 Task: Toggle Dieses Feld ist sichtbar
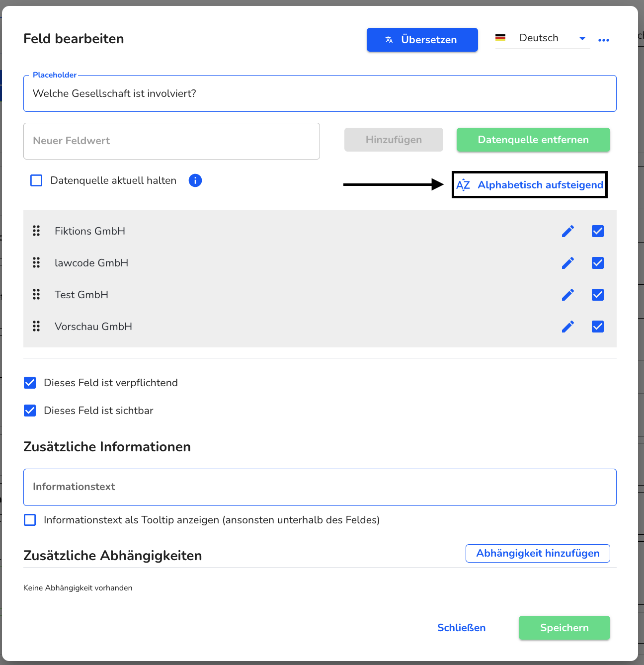[30, 411]
